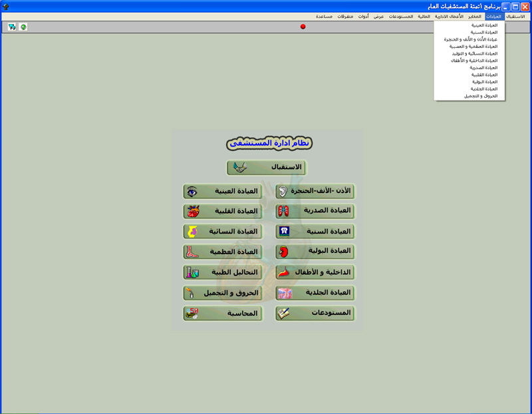
Task: Open the مساعدة menu
Action: [325, 16]
